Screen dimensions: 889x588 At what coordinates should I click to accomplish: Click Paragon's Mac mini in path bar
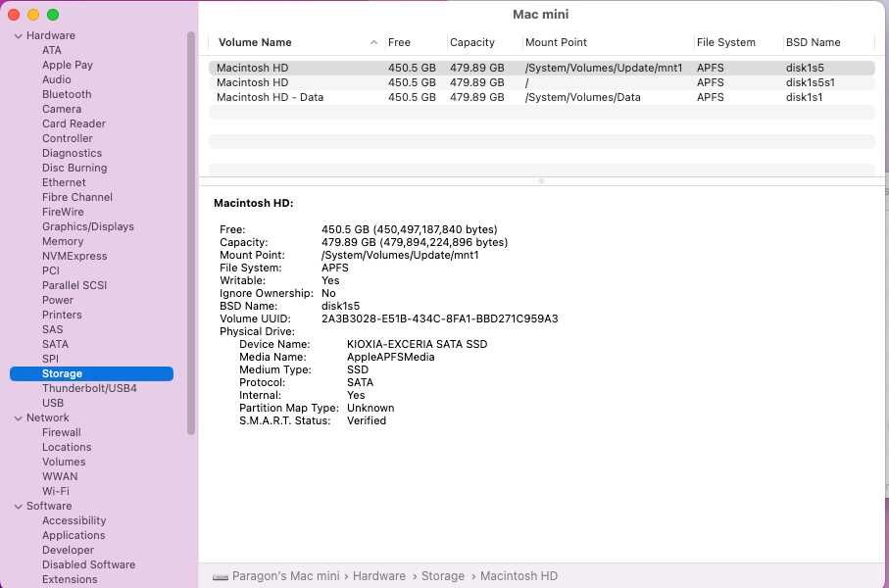click(x=286, y=576)
